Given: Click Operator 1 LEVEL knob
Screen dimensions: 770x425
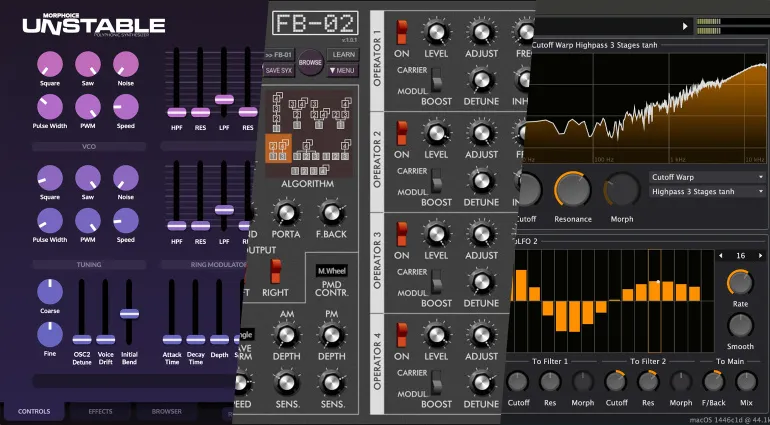Looking at the screenshot, I should tap(436, 32).
